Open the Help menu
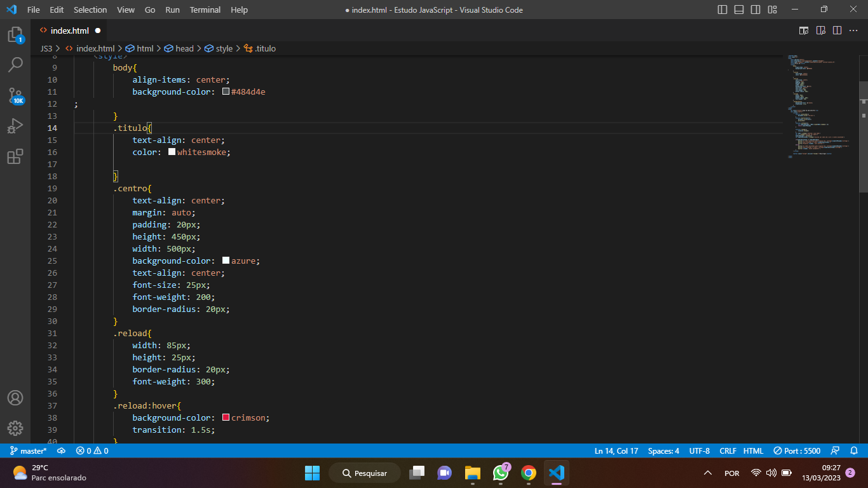This screenshot has height=488, width=868. (240, 10)
